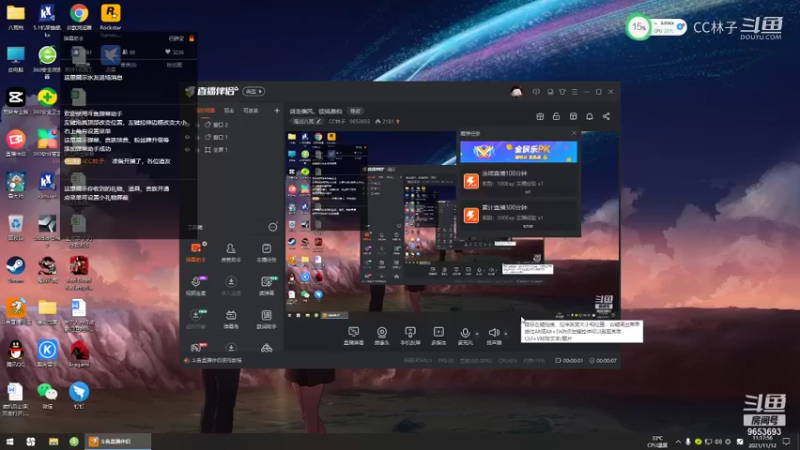800x450 pixels.
Task: Show hidden system tray icons
Action: 678,441
